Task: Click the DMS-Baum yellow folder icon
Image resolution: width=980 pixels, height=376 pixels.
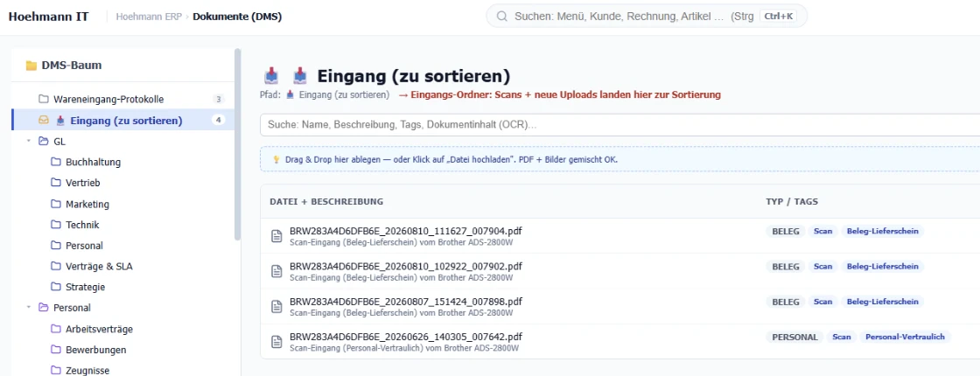Action: pos(31,66)
